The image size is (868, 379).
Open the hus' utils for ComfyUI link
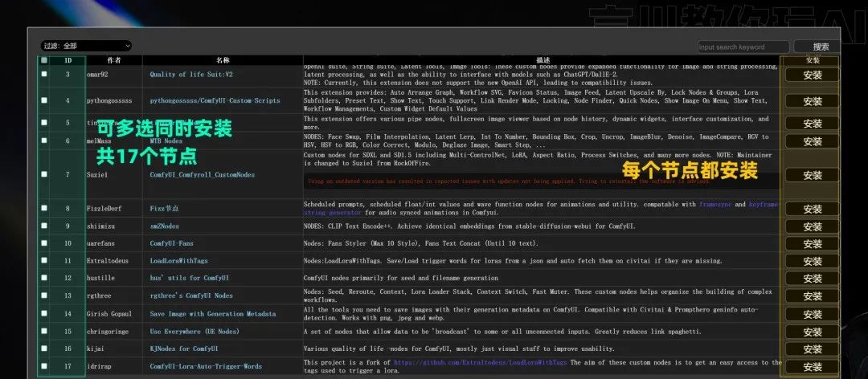coord(189,278)
